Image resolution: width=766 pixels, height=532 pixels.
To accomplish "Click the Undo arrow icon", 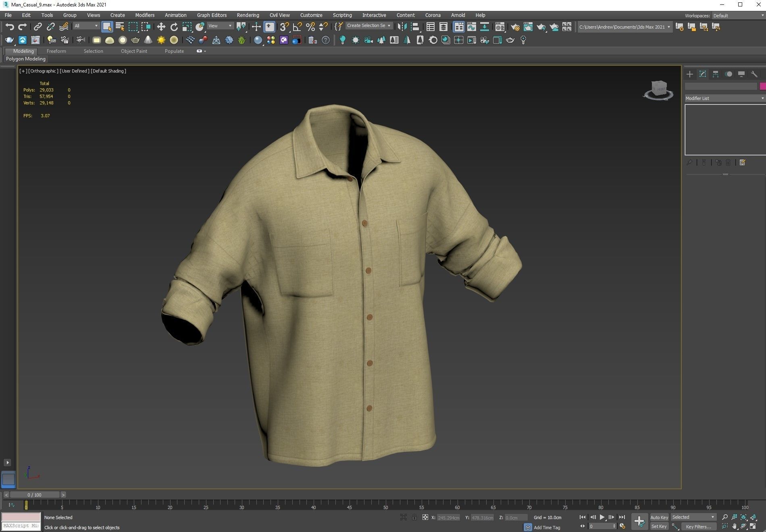I will (x=9, y=27).
